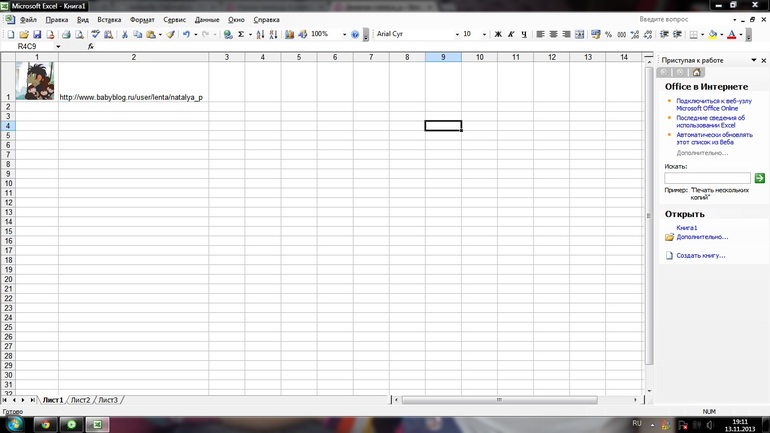Toggle underline formatting (Ч)

click(523, 34)
